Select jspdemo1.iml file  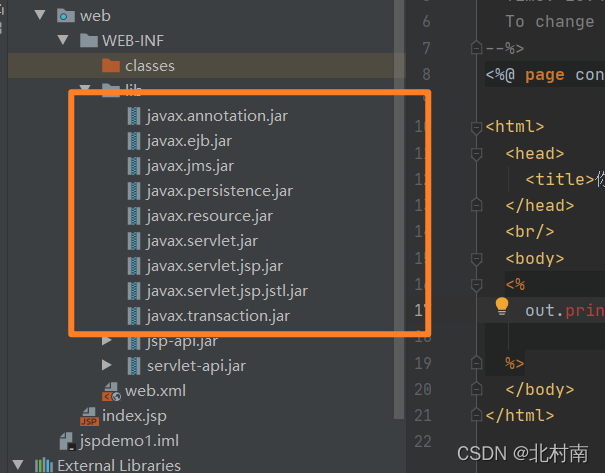(x=129, y=441)
